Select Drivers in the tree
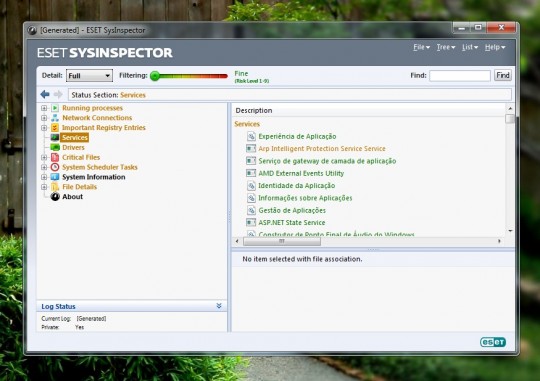The height and width of the screenshot is (381, 540). pos(73,147)
